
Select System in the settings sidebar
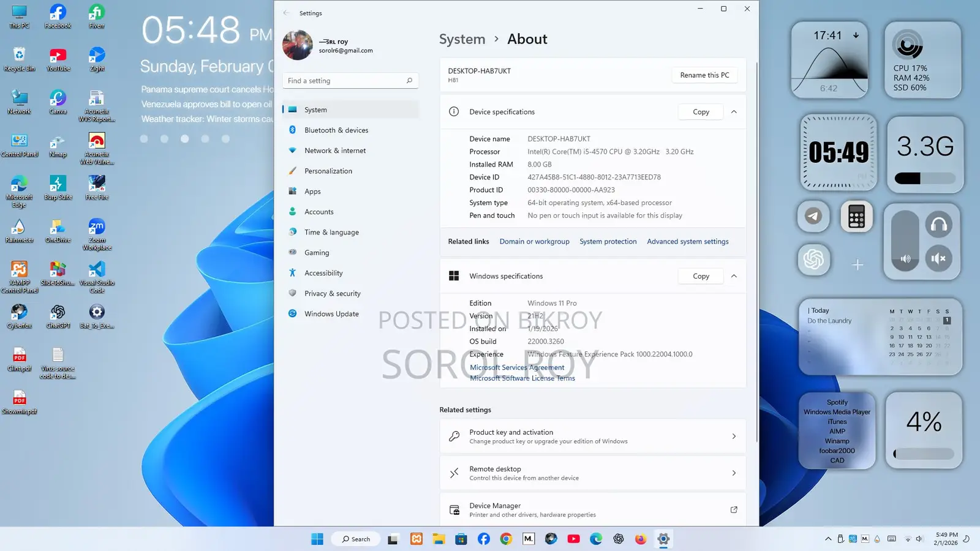pos(350,110)
